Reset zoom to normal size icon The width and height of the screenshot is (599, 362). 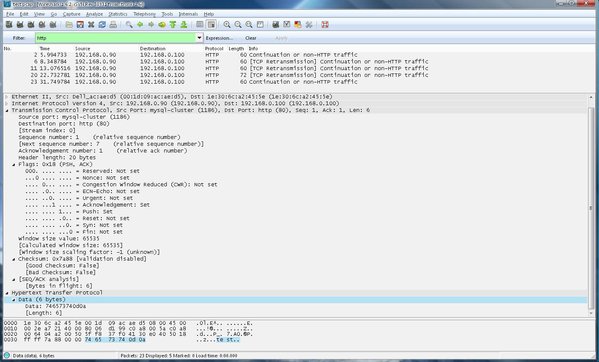click(x=249, y=24)
